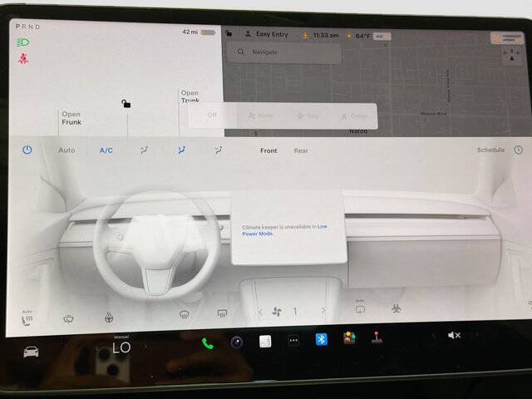Toggle the front windshield defrost icon
Viewport: 532px width, 399px height.
tap(184, 314)
